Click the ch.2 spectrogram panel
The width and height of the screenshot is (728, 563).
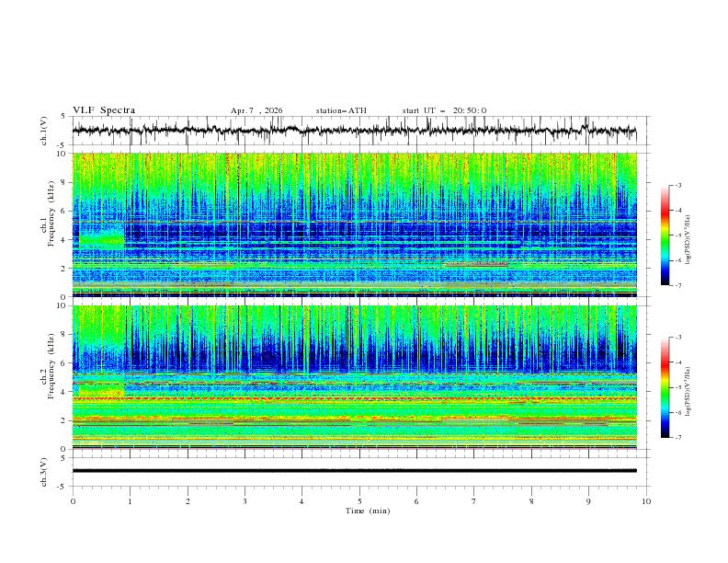coord(355,377)
